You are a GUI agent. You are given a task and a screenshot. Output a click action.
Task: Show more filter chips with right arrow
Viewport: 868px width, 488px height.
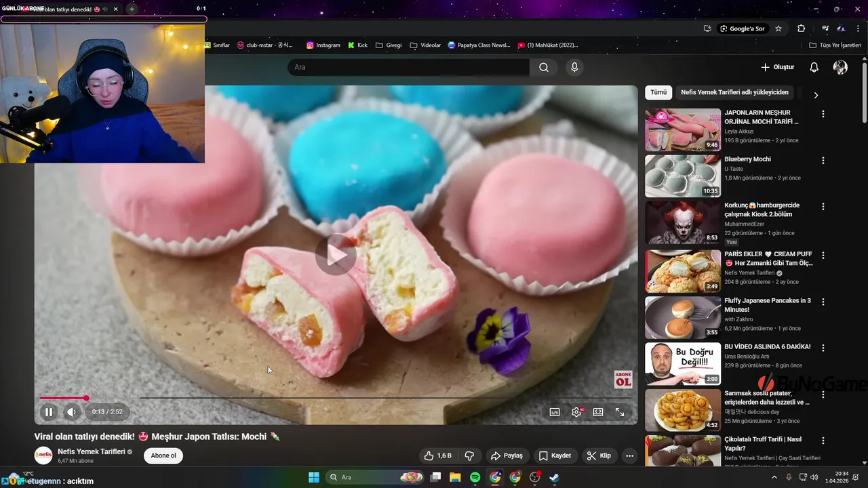pyautogui.click(x=816, y=95)
